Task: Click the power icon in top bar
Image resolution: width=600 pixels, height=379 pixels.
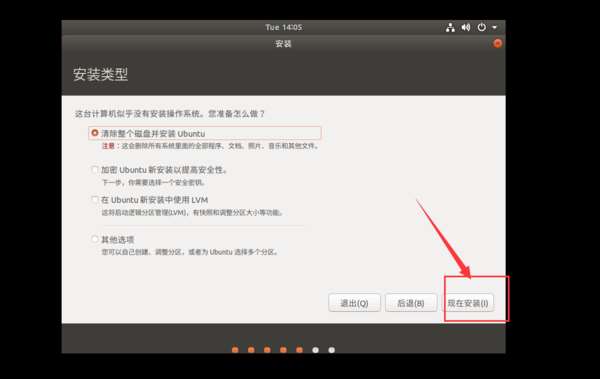Action: [482, 27]
